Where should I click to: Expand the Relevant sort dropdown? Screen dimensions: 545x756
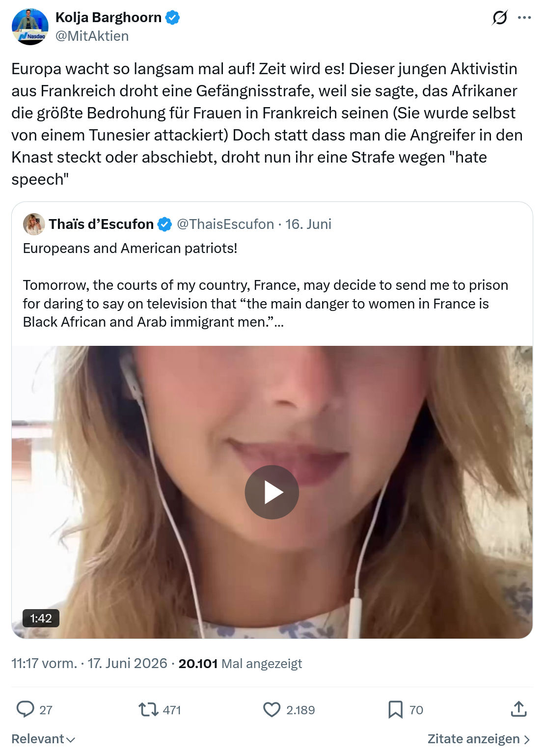point(43,739)
